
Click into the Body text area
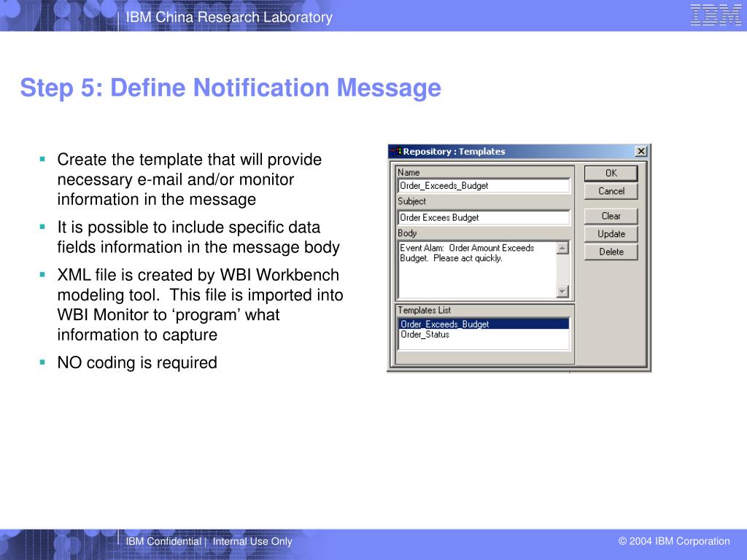pos(477,270)
